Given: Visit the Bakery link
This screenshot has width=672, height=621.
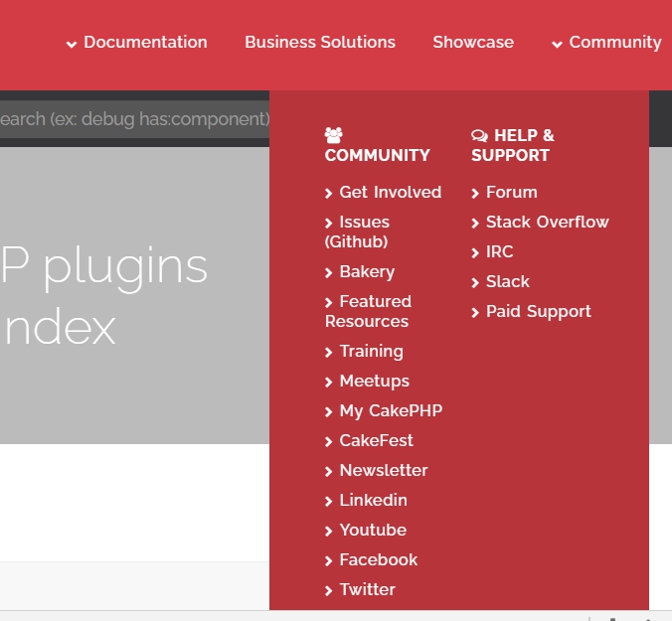Looking at the screenshot, I should point(360,272).
